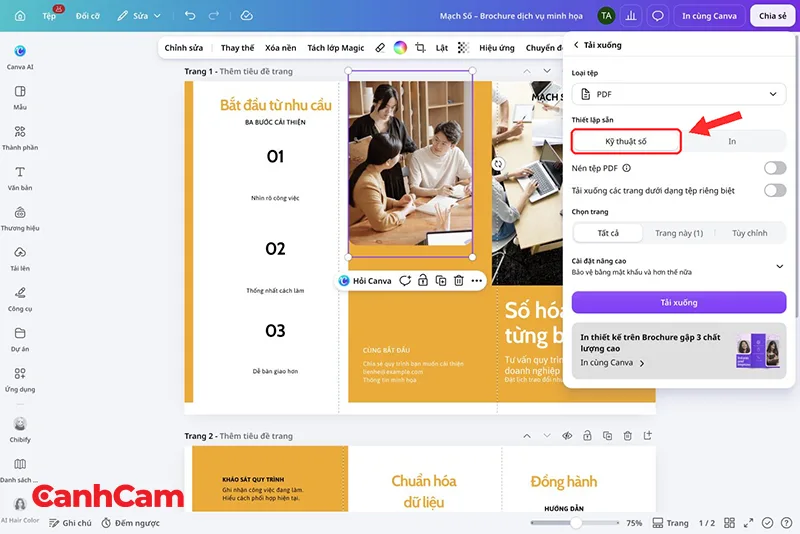
Task: Hide page Trang 2 eye icon
Action: (x=567, y=436)
